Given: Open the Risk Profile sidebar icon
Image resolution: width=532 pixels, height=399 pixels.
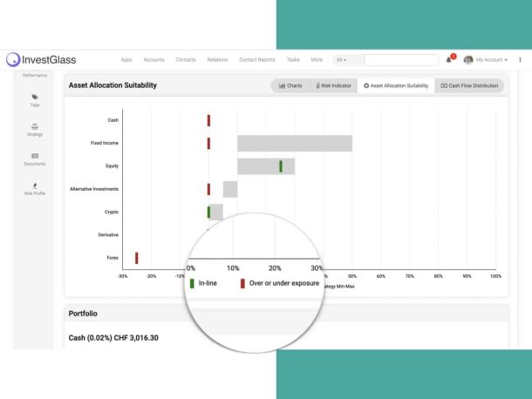Looking at the screenshot, I should click(35, 186).
